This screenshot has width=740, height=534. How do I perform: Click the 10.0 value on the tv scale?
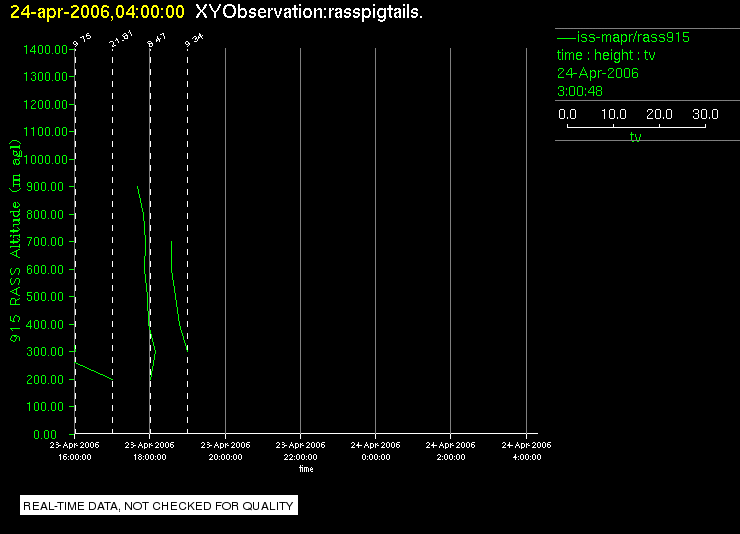pyautogui.click(x=614, y=114)
